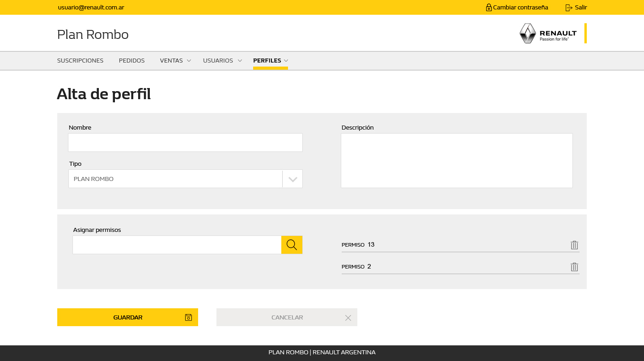
Task: Focus the Asignar permisos search field
Action: tap(177, 245)
